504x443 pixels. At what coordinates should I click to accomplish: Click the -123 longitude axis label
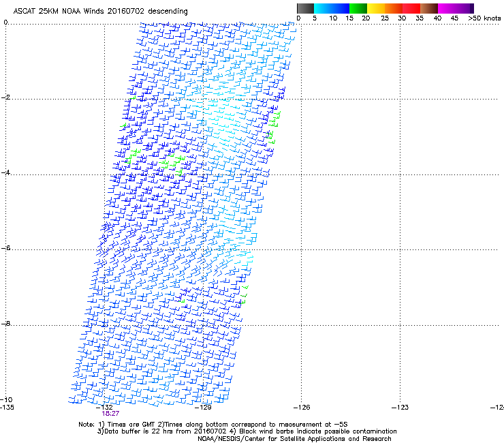[x=400, y=408]
